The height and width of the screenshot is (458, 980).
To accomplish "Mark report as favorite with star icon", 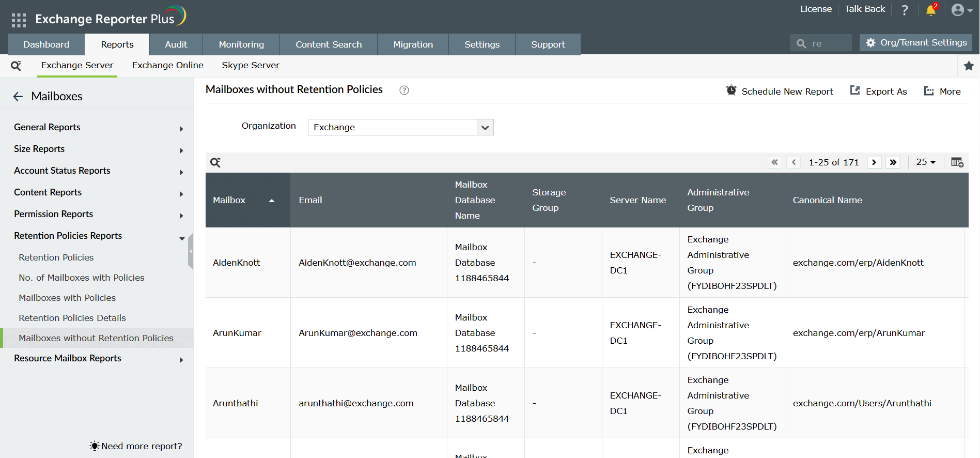I will pos(969,66).
